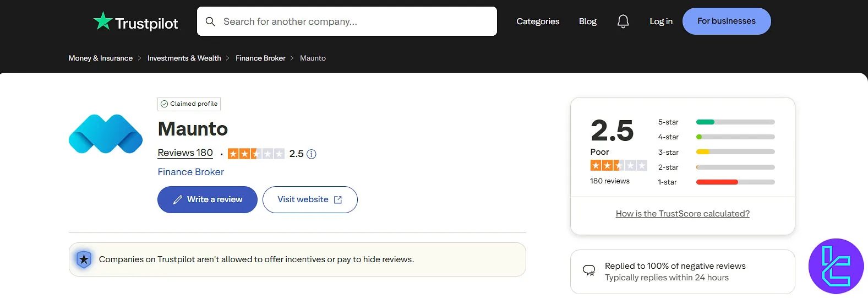The height and width of the screenshot is (298, 868).
Task: Focus the company search field
Action: [347, 21]
